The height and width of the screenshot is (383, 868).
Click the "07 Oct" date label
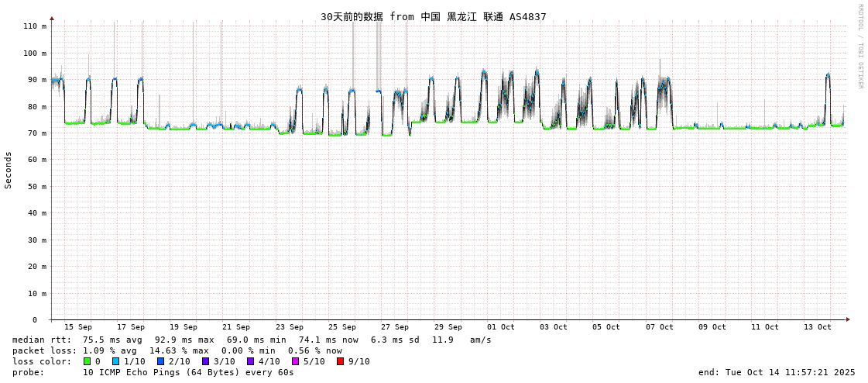(x=659, y=327)
